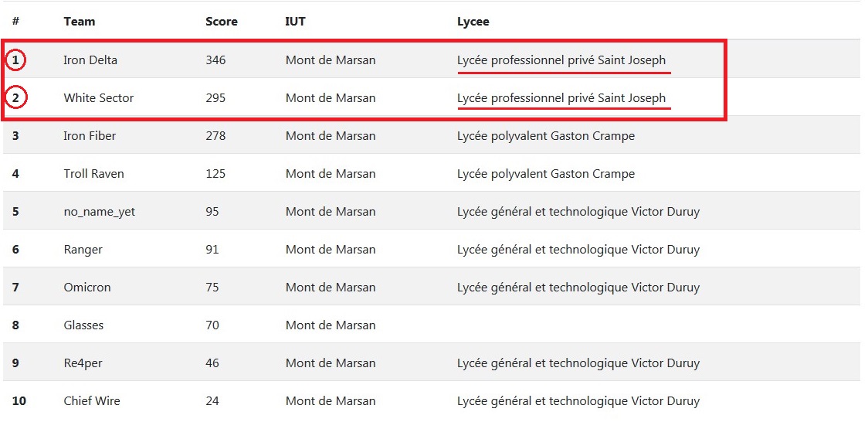868x429 pixels.
Task: Select the Score column header
Action: click(x=222, y=22)
